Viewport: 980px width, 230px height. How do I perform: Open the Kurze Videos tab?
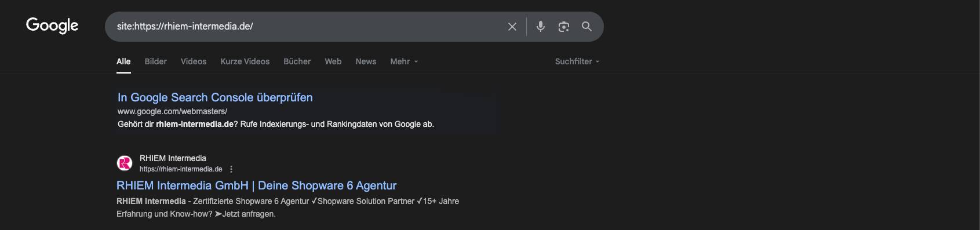click(245, 61)
